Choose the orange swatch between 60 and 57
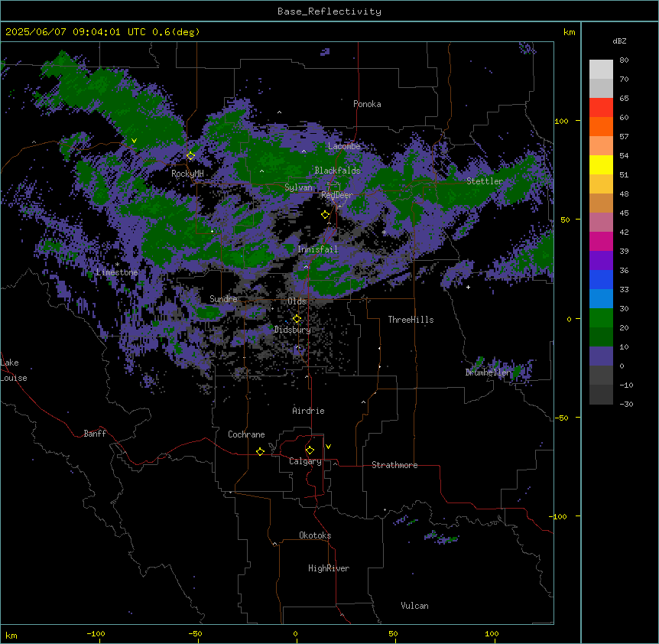Screen dimensions: 659x644 pos(601,126)
